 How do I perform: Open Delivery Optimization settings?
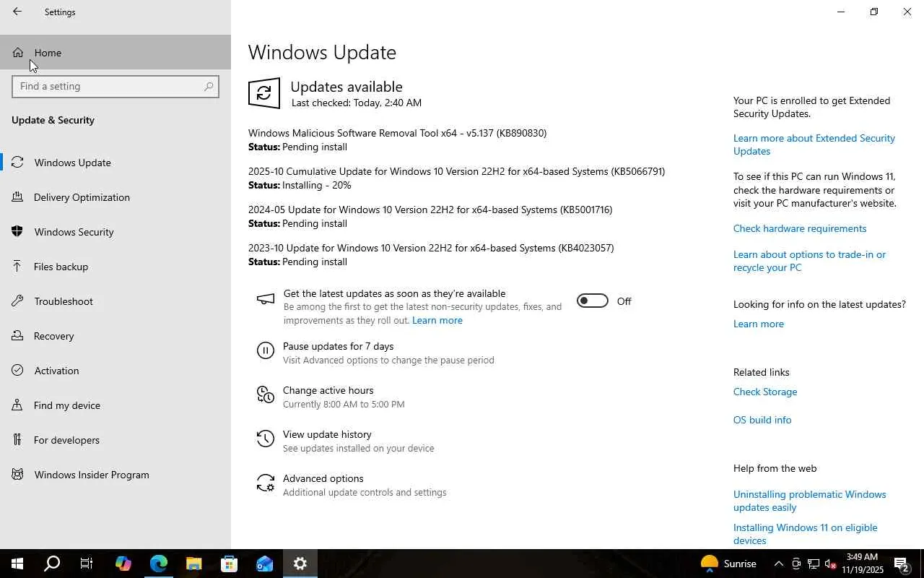pos(115,197)
